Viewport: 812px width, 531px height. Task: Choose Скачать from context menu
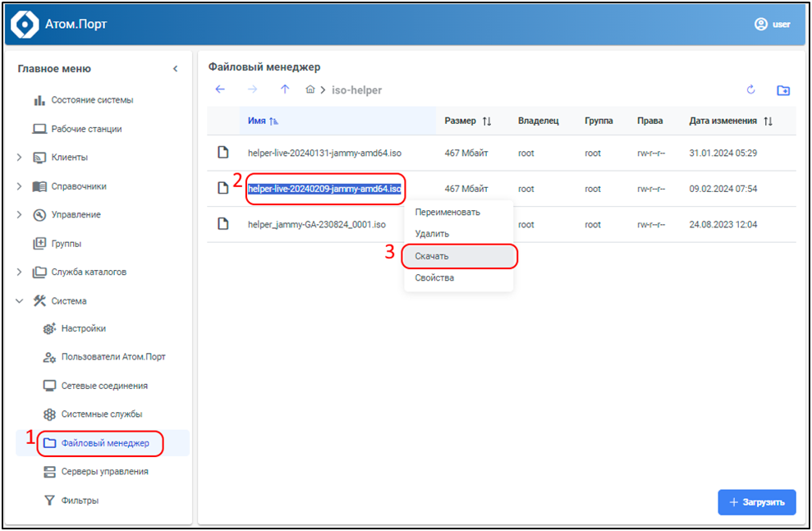(x=431, y=256)
